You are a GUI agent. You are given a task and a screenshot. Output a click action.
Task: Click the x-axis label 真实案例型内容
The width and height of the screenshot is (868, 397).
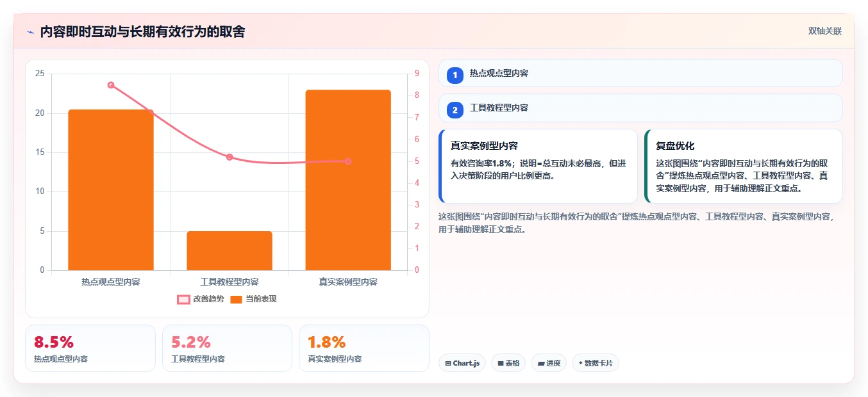click(348, 282)
